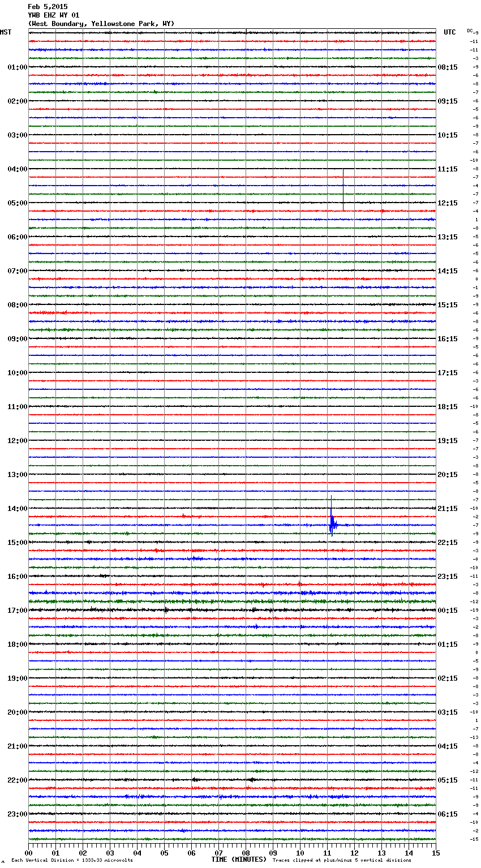Click the '09:00' MST hour label
The height and width of the screenshot is (868, 481).
(x=18, y=339)
